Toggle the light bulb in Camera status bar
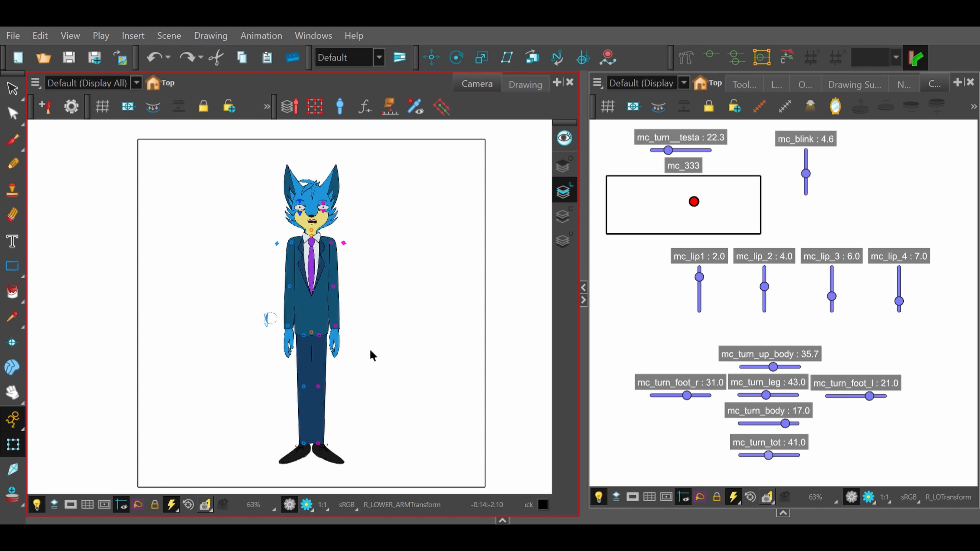Screen dimensions: 980x551 (x=37, y=505)
